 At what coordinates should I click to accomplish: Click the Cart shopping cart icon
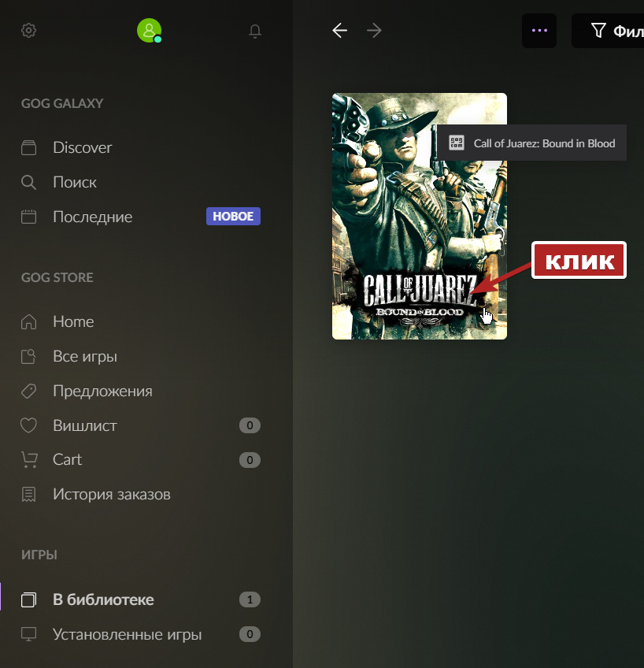point(29,460)
